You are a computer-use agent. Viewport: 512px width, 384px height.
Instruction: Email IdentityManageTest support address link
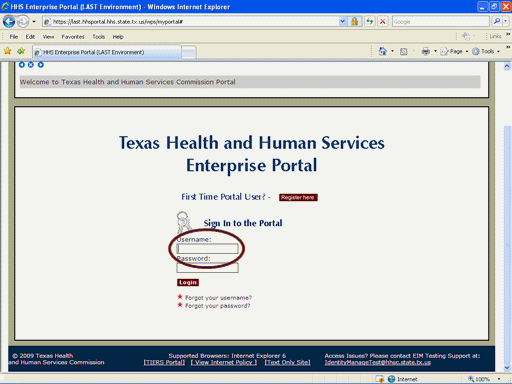[x=378, y=362]
